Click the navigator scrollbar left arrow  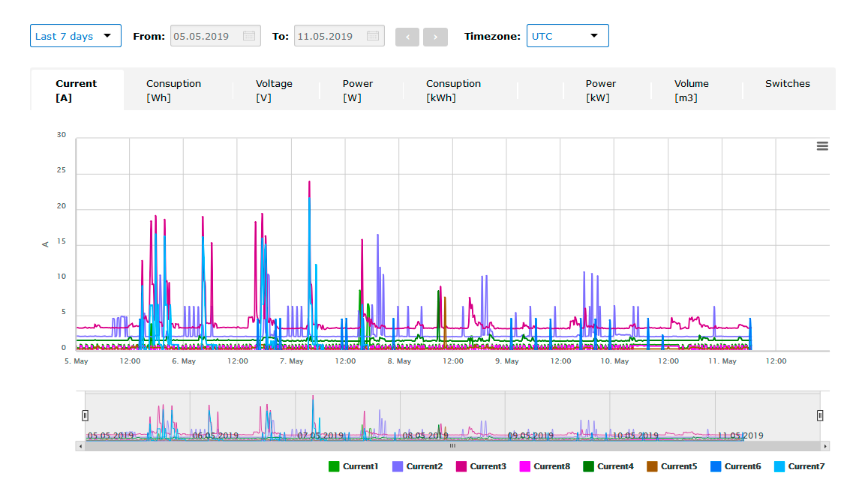click(x=81, y=446)
